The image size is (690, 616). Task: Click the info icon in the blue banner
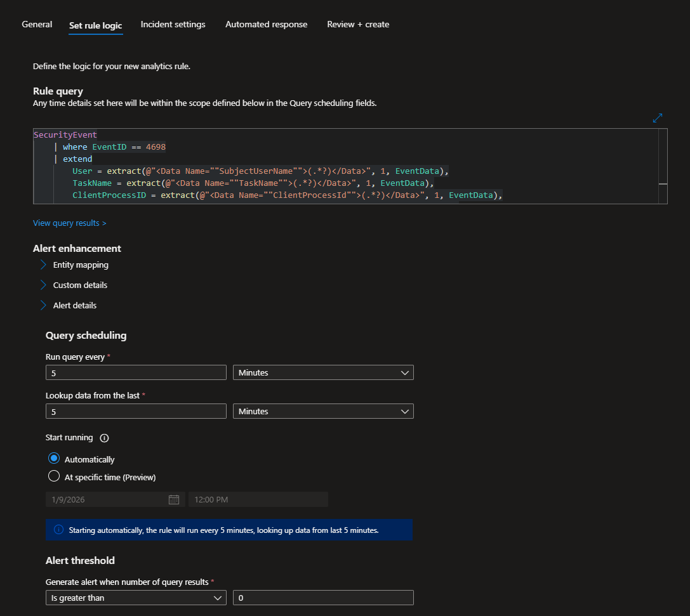[58, 530]
